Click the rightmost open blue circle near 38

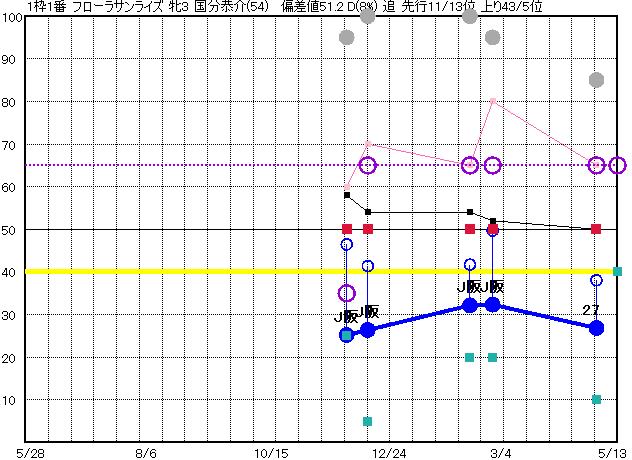[596, 280]
